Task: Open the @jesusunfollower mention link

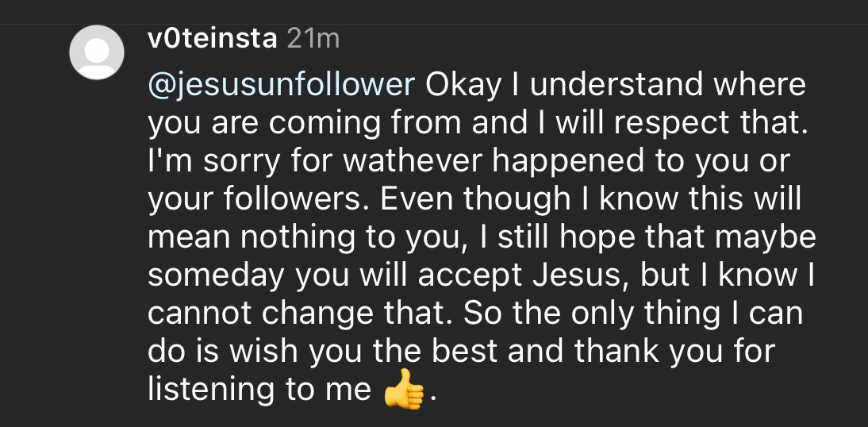Action: (x=282, y=85)
